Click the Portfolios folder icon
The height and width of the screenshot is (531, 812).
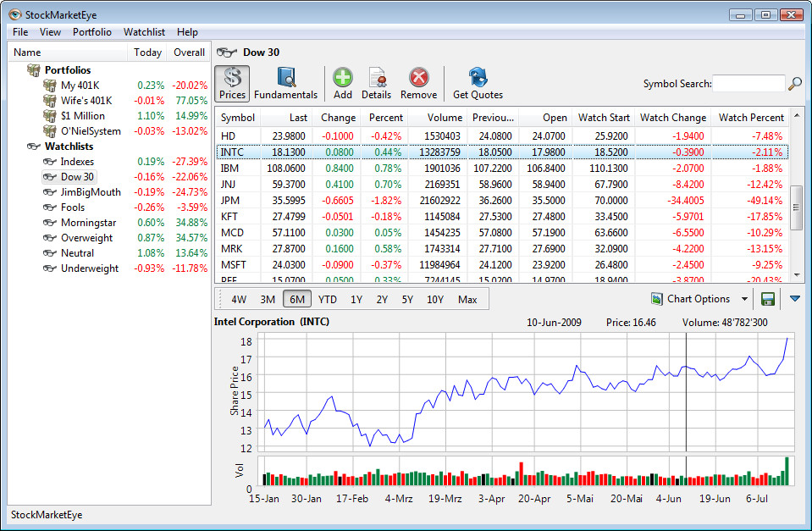(x=34, y=70)
